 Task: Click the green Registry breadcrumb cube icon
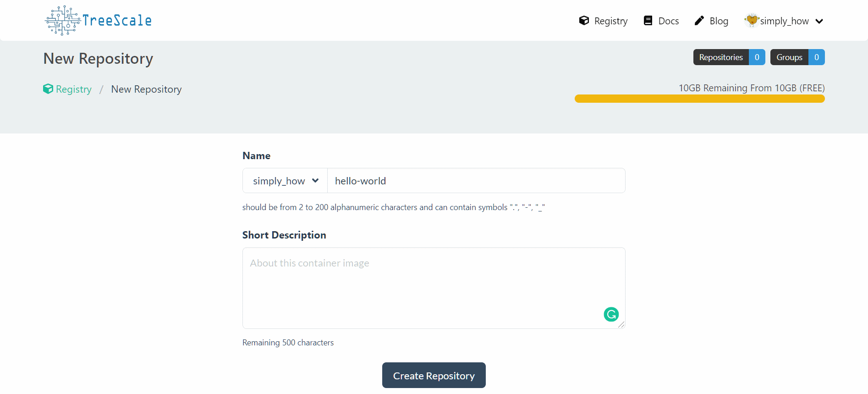[x=48, y=89]
